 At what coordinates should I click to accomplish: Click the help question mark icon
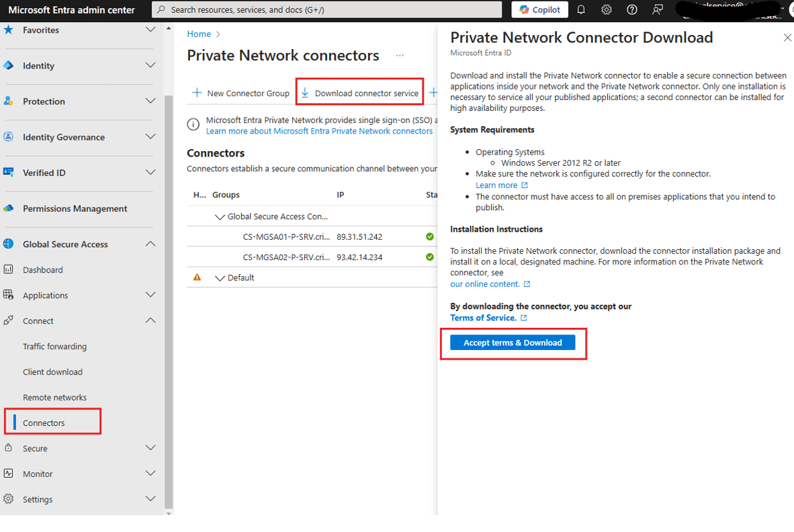[632, 9]
